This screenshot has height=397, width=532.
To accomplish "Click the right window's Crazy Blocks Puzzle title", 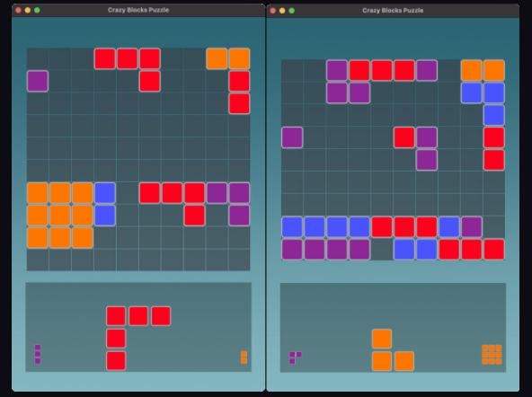I will (393, 10).
